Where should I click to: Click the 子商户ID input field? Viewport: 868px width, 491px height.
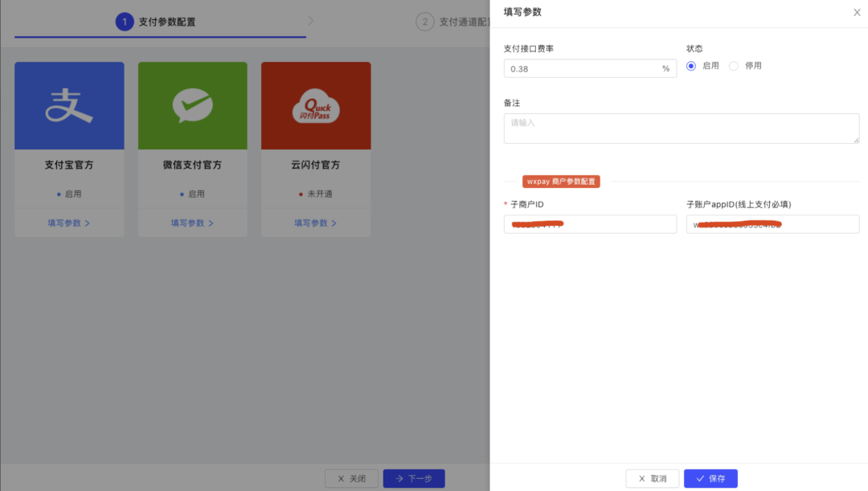coord(590,225)
